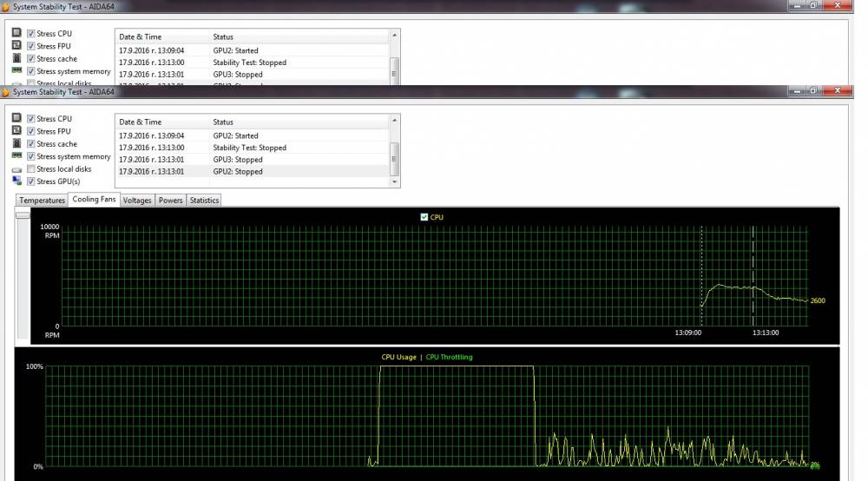868x481 pixels.
Task: Click the graph scale slider handle left of fan chart
Action: tap(23, 214)
